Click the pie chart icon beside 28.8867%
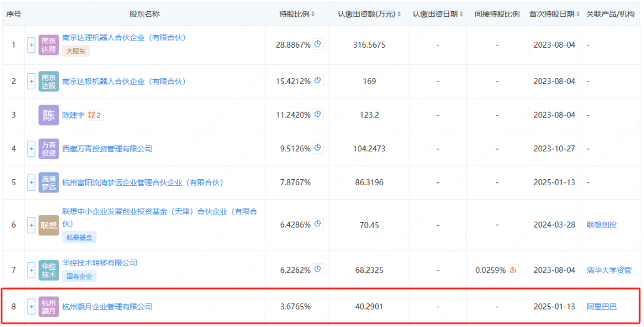Screen dimensions: 644x327 pyautogui.click(x=318, y=44)
